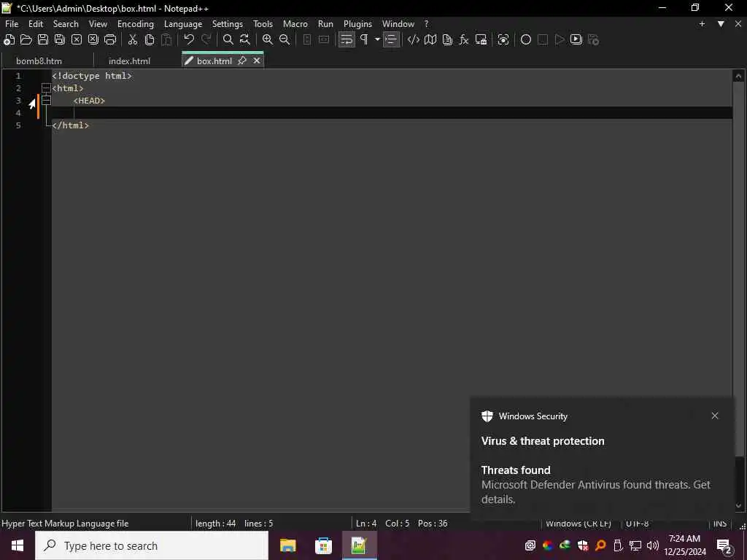Click the Zoom In toolbar icon
The height and width of the screenshot is (560, 747).
tap(268, 40)
